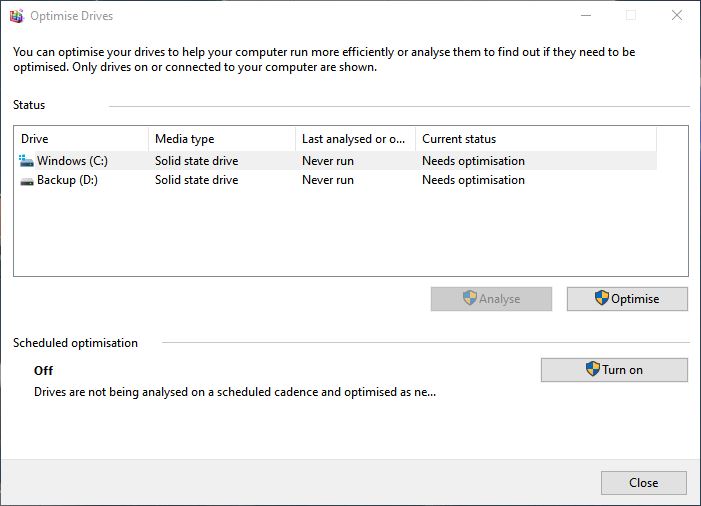Click the 'Last analysed or o...' column header
Image resolution: width=701 pixels, height=506 pixels.
(x=355, y=139)
